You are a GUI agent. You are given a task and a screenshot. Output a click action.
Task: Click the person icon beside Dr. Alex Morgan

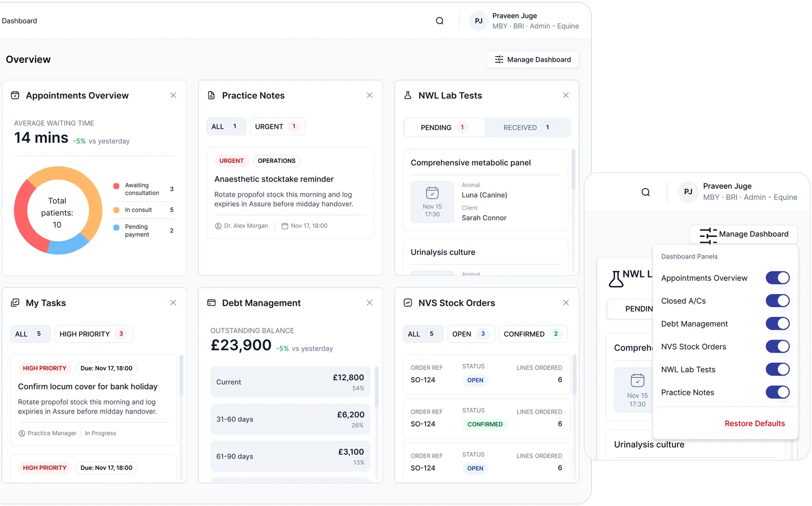click(x=218, y=226)
